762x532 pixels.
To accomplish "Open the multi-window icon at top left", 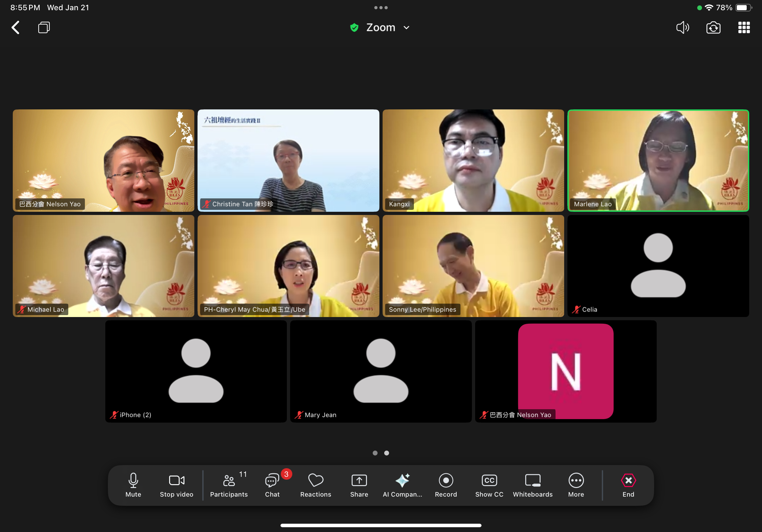I will pyautogui.click(x=44, y=27).
